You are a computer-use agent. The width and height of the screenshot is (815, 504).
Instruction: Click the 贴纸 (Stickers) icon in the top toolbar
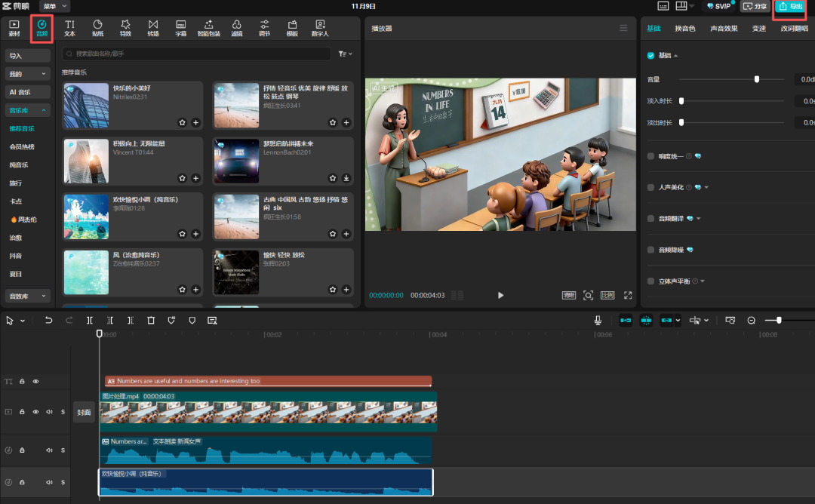click(97, 29)
